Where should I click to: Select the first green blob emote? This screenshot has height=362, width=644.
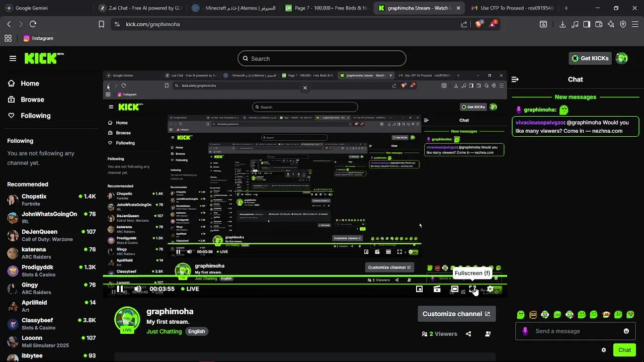[521, 315]
